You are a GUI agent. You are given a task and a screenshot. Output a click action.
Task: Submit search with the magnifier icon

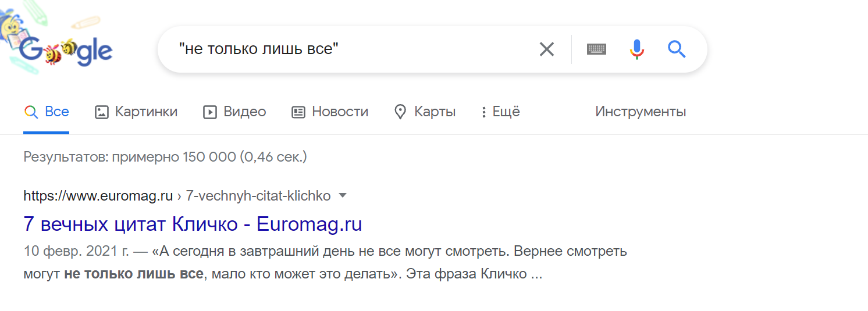tap(677, 49)
